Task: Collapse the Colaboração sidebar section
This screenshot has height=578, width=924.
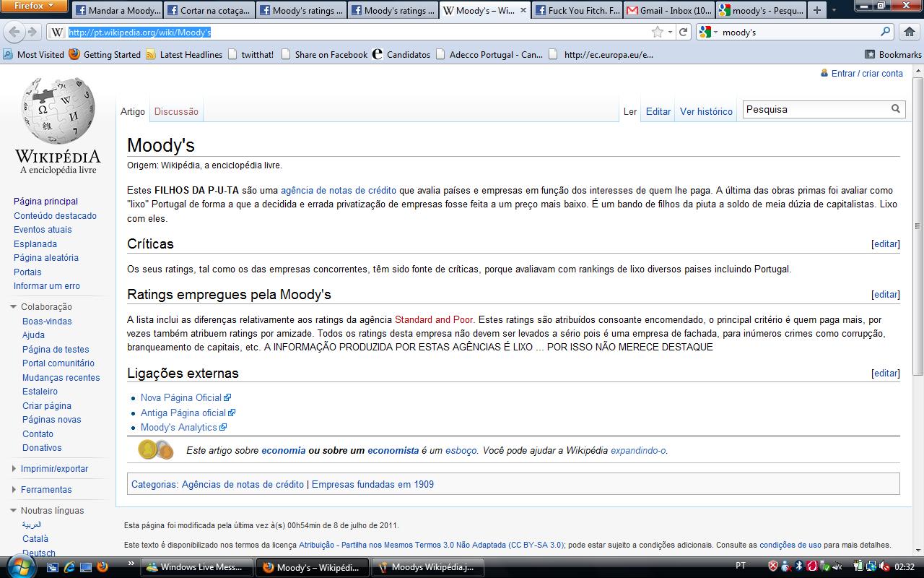Action: (x=14, y=307)
